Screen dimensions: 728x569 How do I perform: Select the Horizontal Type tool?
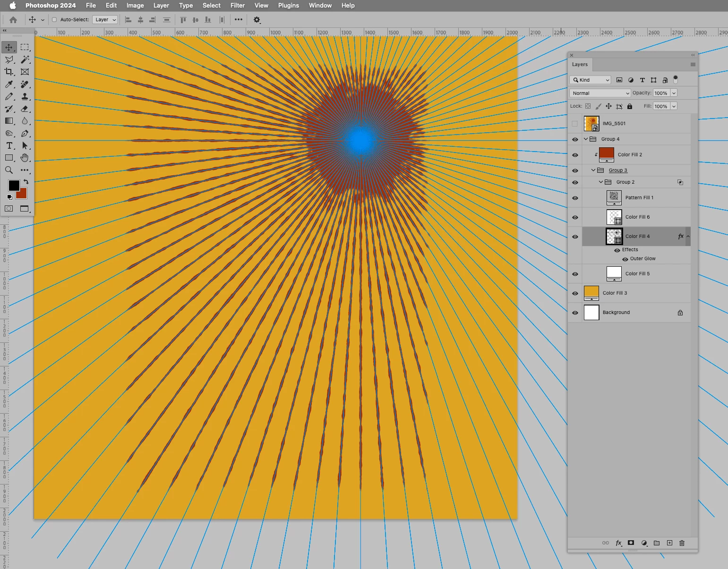9,145
